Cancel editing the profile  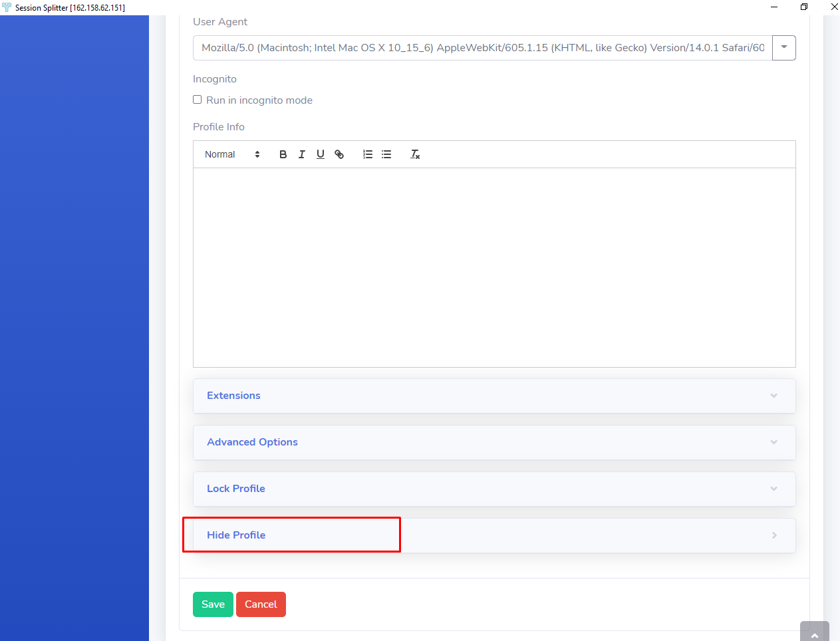(261, 604)
